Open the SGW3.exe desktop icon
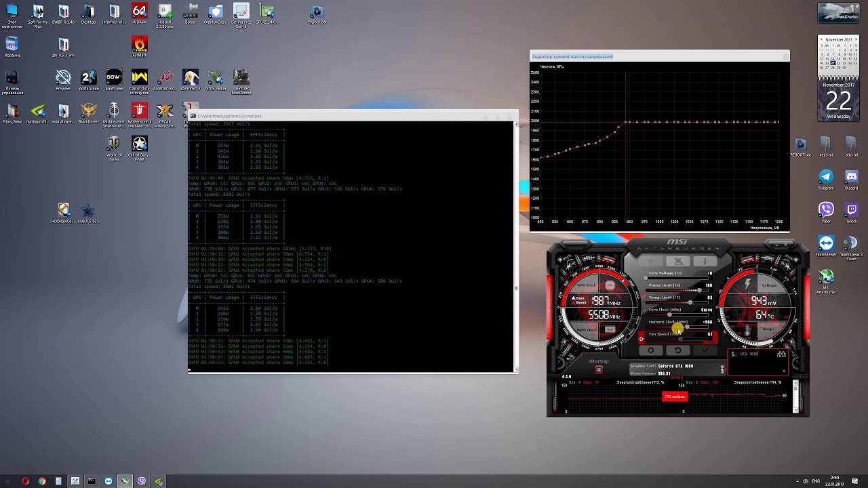Screen dimensions: 868x488 (114, 80)
